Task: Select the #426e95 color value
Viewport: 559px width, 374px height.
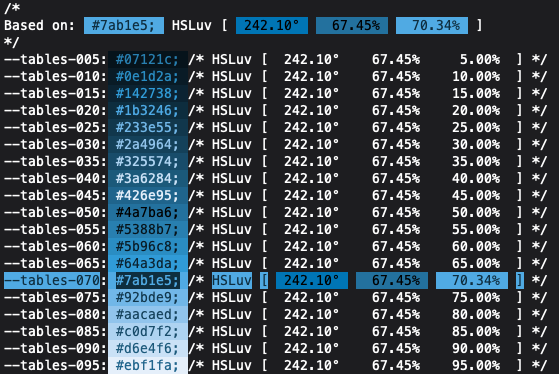Action: click(x=148, y=195)
